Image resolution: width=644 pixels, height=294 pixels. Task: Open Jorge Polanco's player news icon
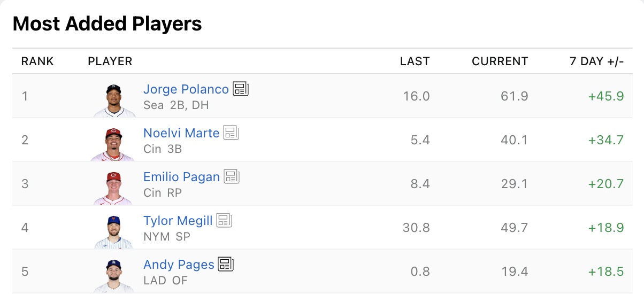tap(240, 89)
